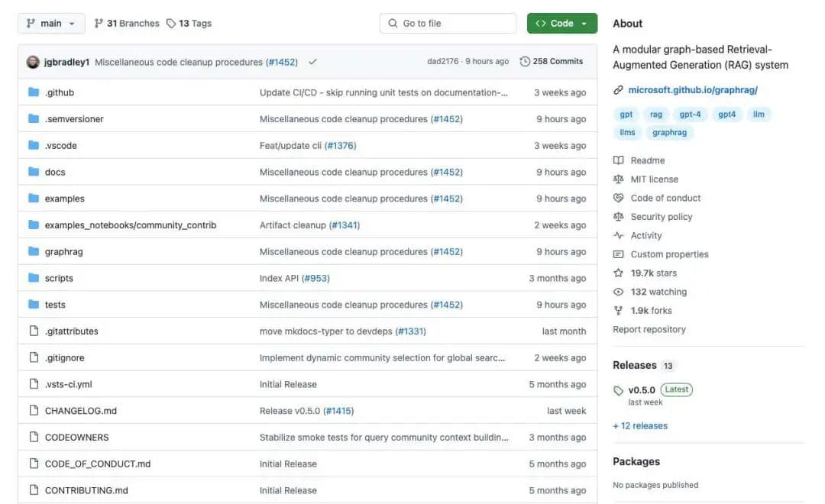Click the stars icon in About
Image resolution: width=825 pixels, height=504 pixels.
pos(619,273)
